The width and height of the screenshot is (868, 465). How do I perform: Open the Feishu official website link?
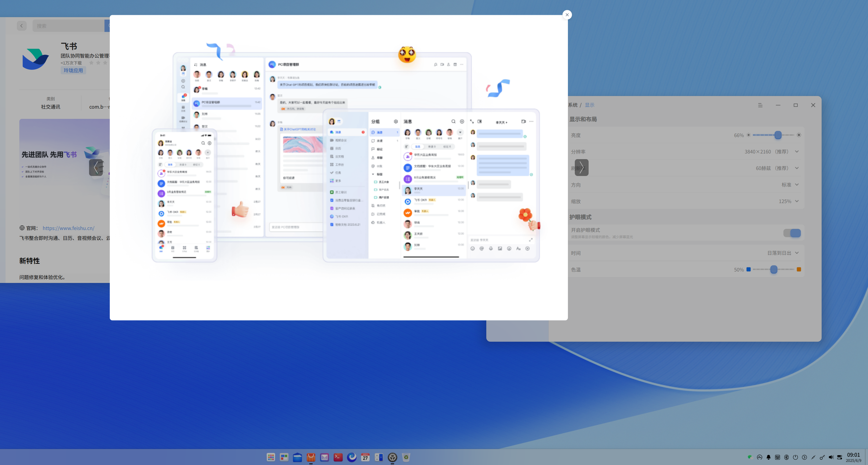tap(68, 228)
